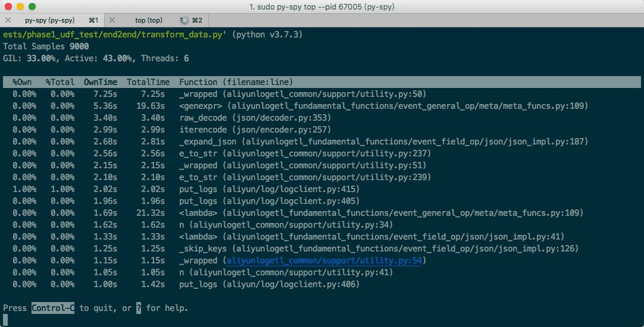Screen dimensions: 644x327
Task: Click the 5.36s OwnTime value
Action: tap(105, 106)
